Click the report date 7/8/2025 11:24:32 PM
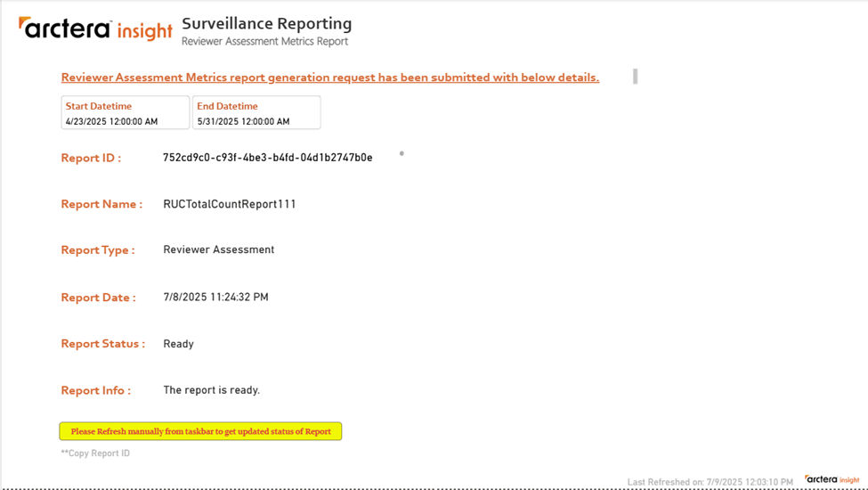 pos(215,298)
